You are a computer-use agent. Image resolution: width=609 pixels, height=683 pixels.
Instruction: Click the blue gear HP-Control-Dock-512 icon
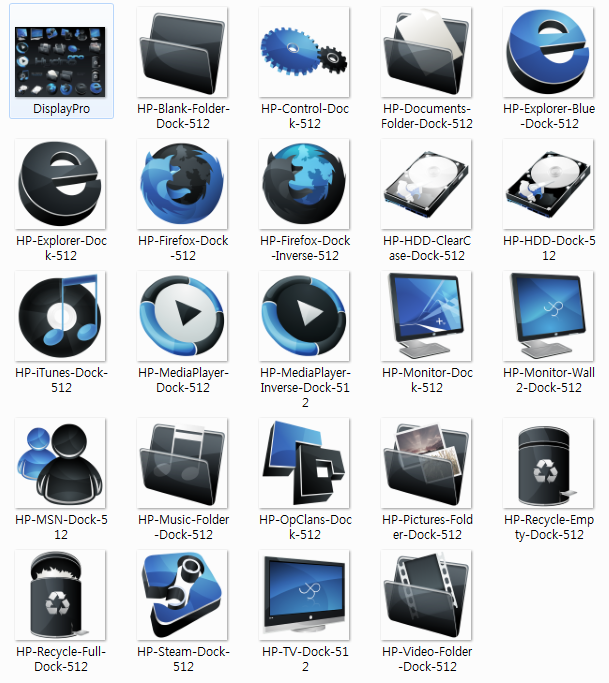tap(304, 52)
